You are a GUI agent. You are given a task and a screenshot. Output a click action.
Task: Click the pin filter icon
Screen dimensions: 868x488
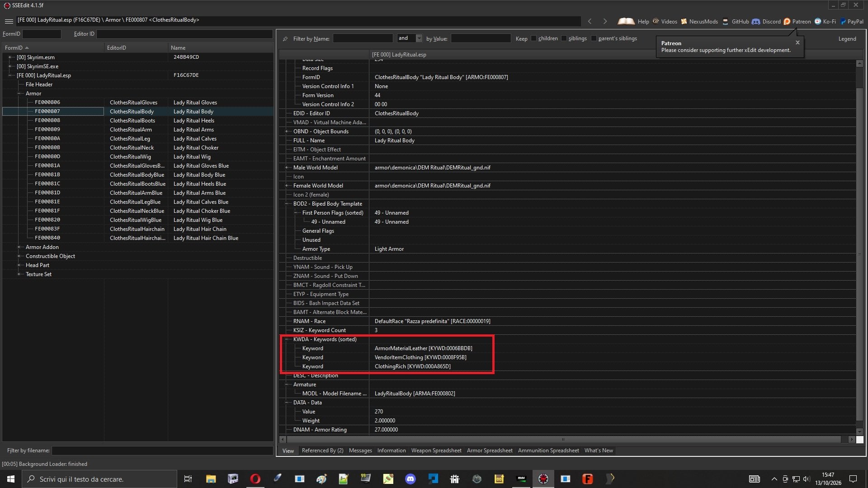[285, 39]
